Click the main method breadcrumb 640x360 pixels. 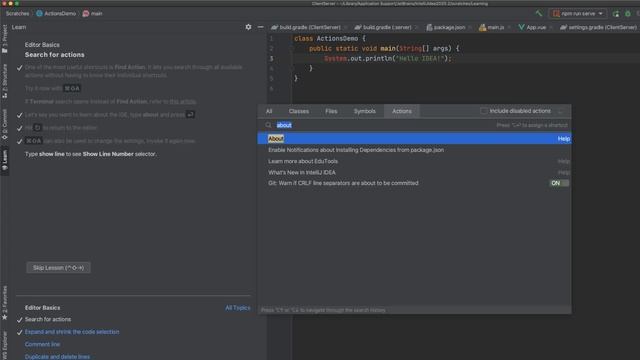[93, 13]
